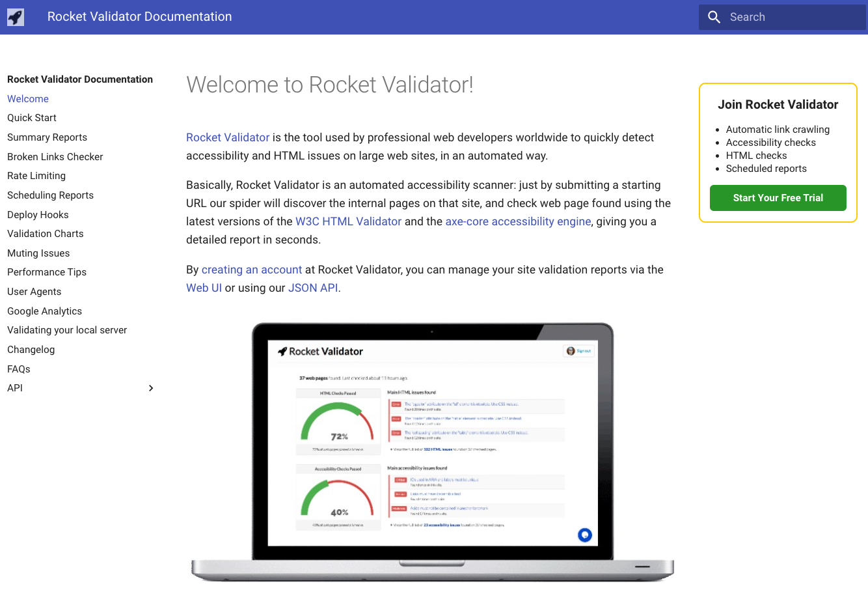Click the Start Your Free Trial button
Image resolution: width=868 pixels, height=603 pixels.
click(x=778, y=198)
